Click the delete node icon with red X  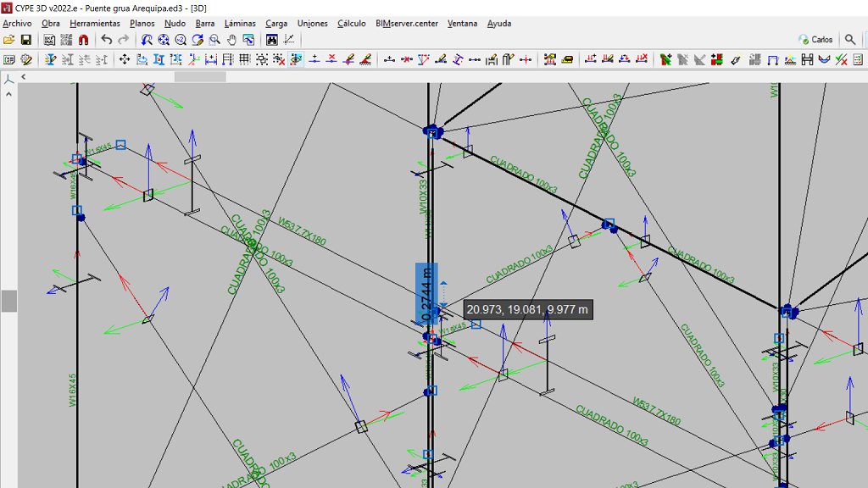tap(331, 59)
